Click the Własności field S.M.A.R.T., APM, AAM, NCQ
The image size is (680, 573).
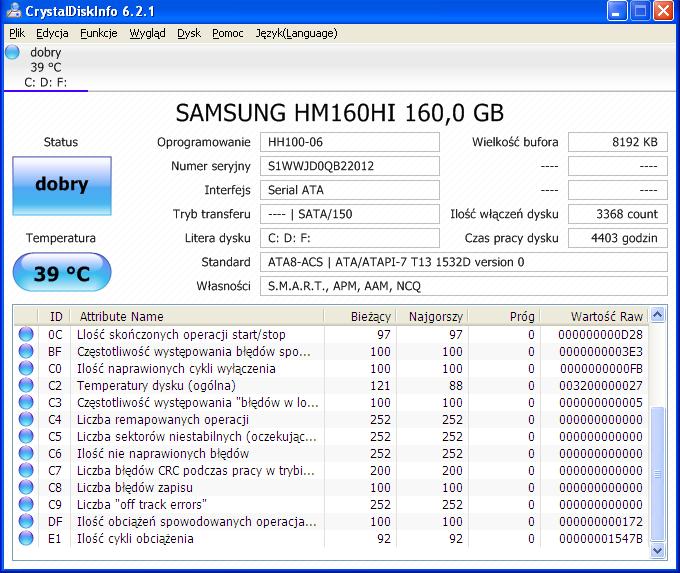[x=464, y=286]
